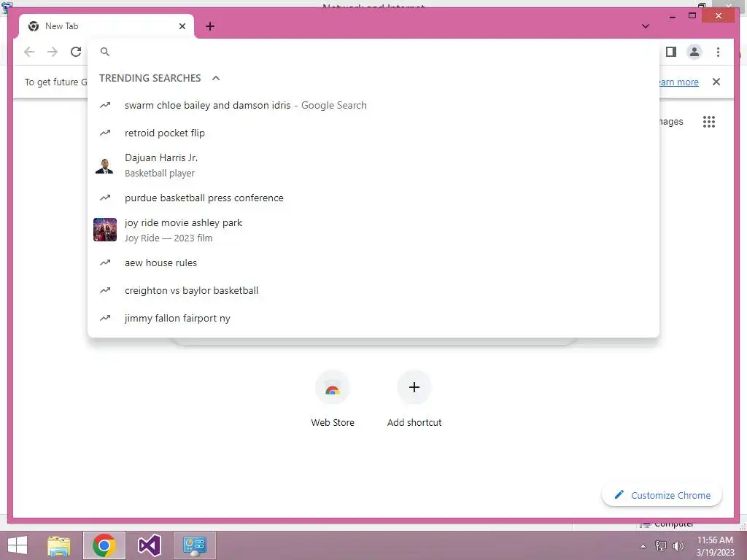Select aew house rules suggestion

(373, 262)
